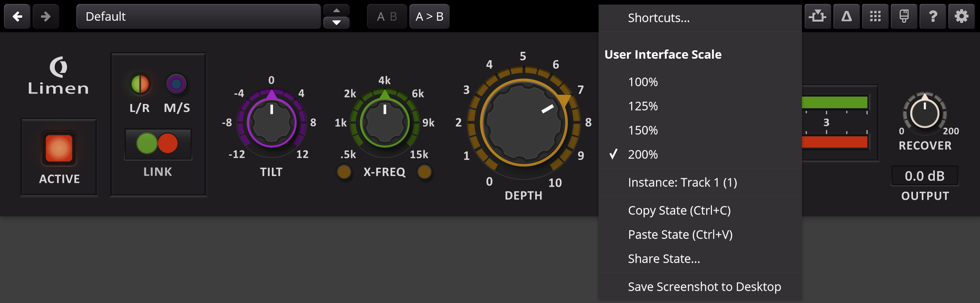The width and height of the screenshot is (980, 303).
Task: Choose Copy State (Ctrl+C)
Action: coord(700,211)
